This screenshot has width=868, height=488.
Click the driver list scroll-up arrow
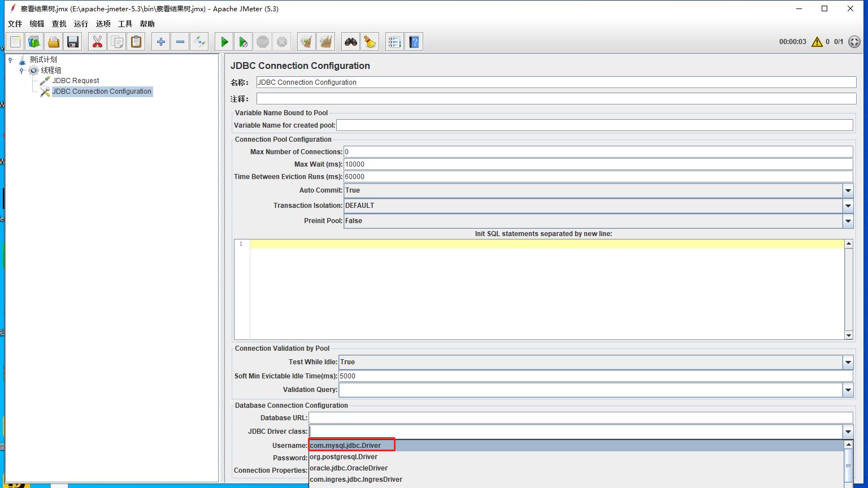pyautogui.click(x=849, y=445)
